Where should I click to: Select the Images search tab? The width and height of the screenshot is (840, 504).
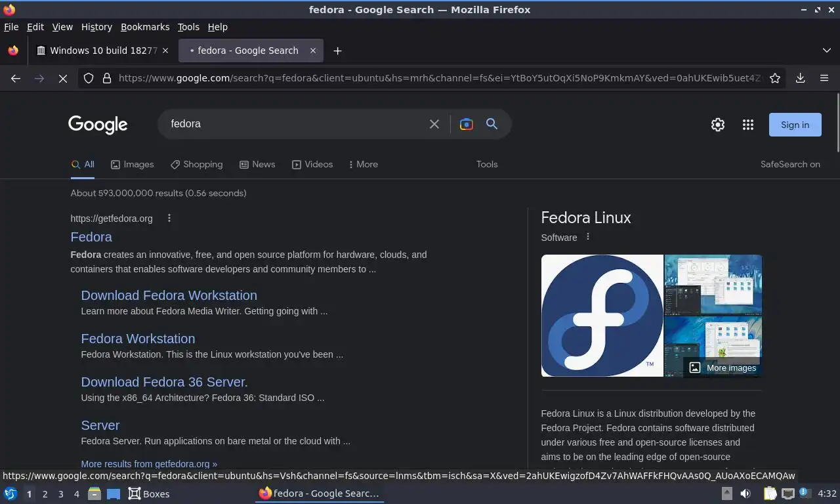pyautogui.click(x=133, y=164)
